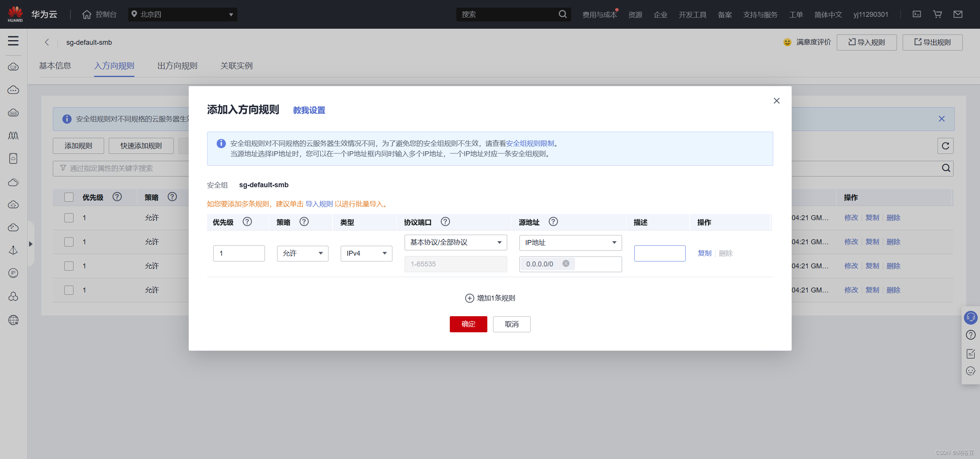Screen dimensions: 980x459
Task: Switch to the 关联实例 tab
Action: coord(236,66)
